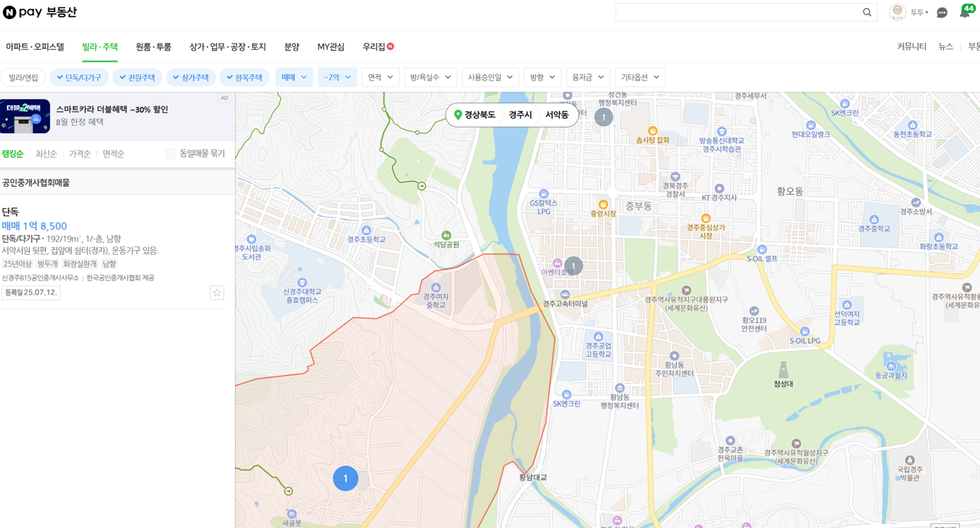This screenshot has width=980, height=528.
Task: Open the 기타옵션 options dropdown
Action: pos(640,77)
